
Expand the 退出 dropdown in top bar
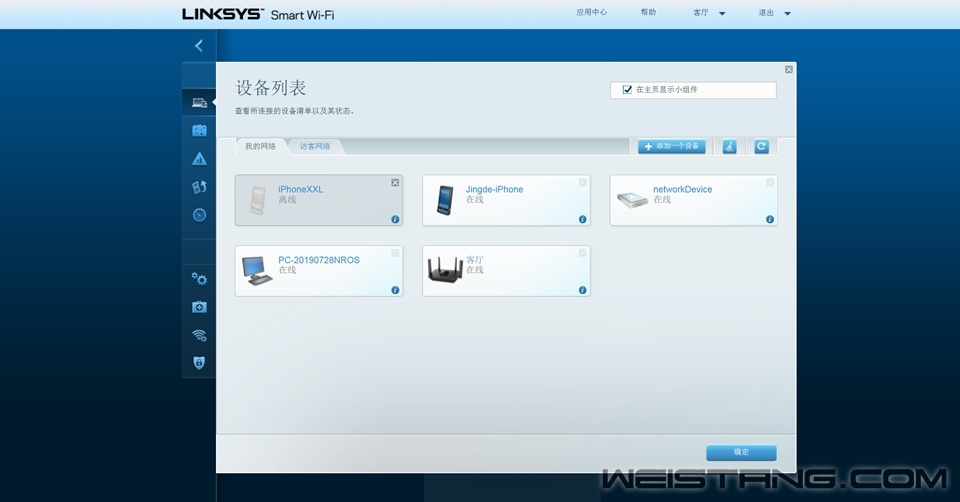[x=774, y=13]
